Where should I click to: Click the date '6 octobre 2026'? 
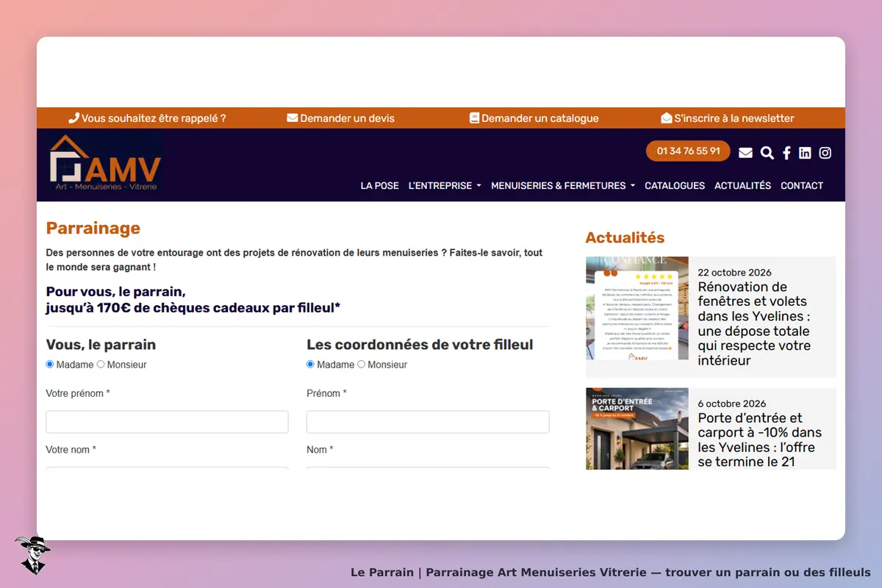tap(732, 404)
